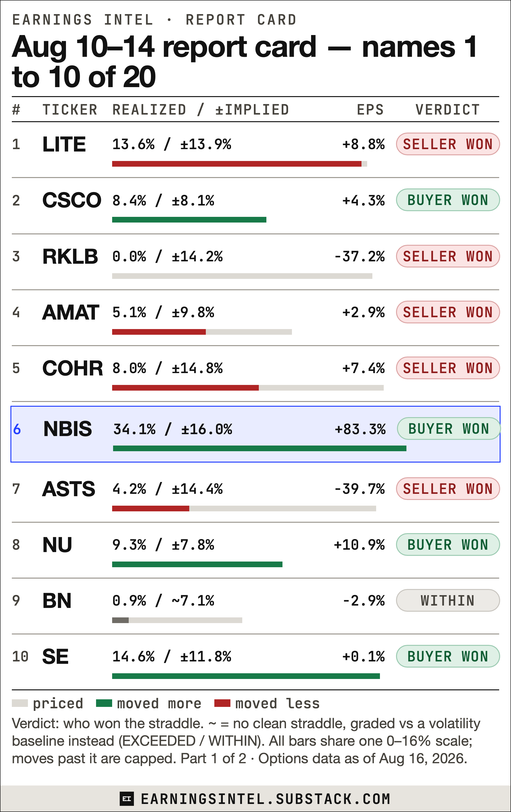Click the EPS column header
Image resolution: width=511 pixels, height=812 pixels.
click(370, 110)
